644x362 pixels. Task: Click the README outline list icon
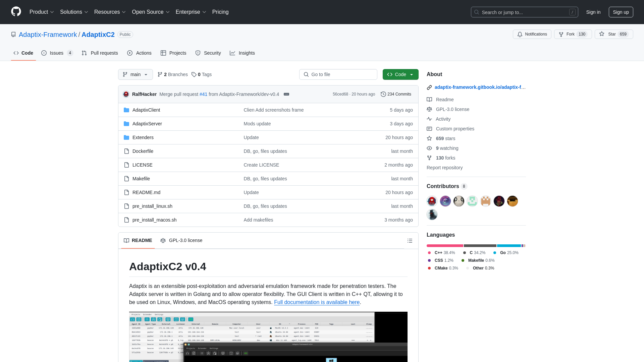click(x=410, y=241)
